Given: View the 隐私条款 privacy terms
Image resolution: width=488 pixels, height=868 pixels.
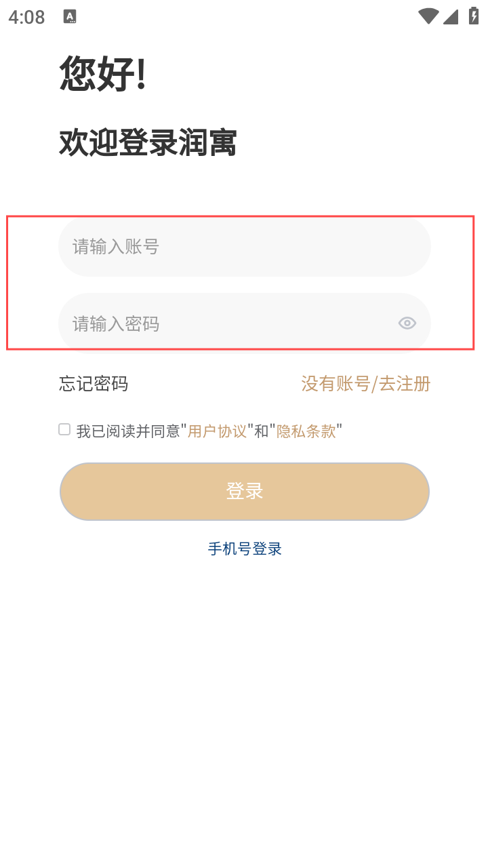Looking at the screenshot, I should tap(306, 431).
